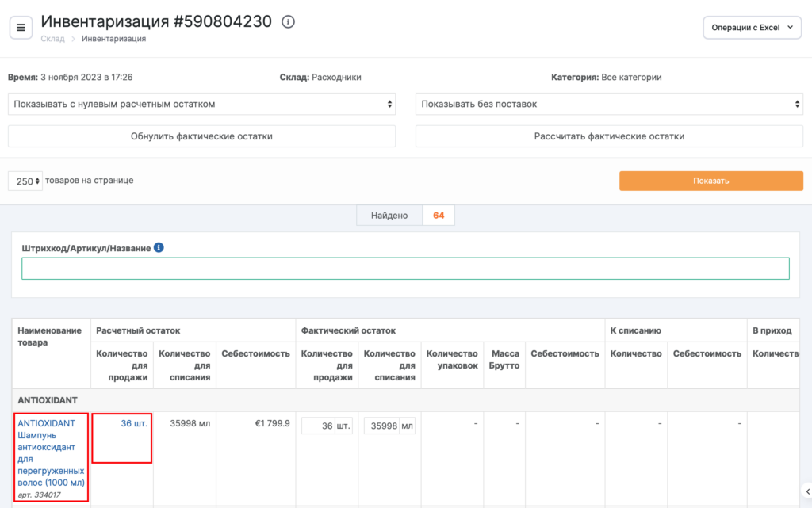The height and width of the screenshot is (508, 812).
Task: Click the barcode field help icon
Action: pos(159,248)
